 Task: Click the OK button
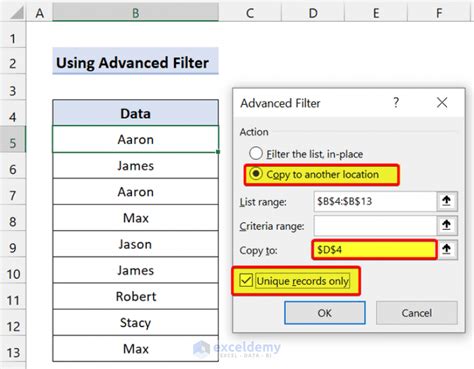pos(325,313)
